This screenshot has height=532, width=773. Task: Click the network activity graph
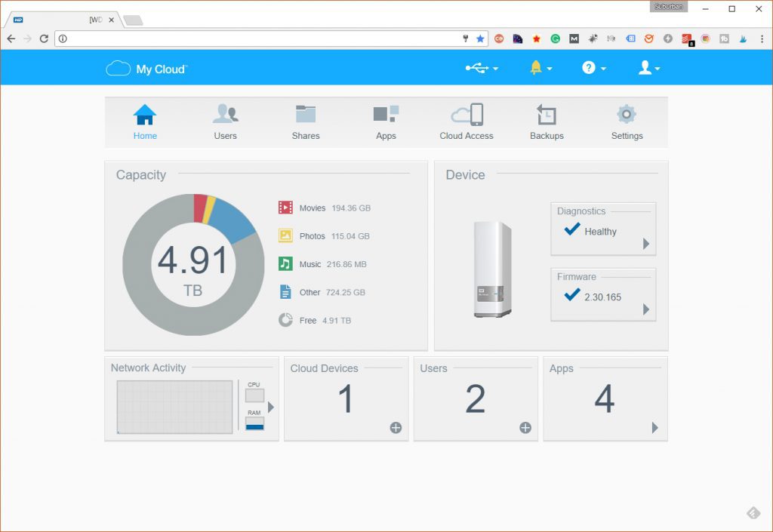[174, 407]
